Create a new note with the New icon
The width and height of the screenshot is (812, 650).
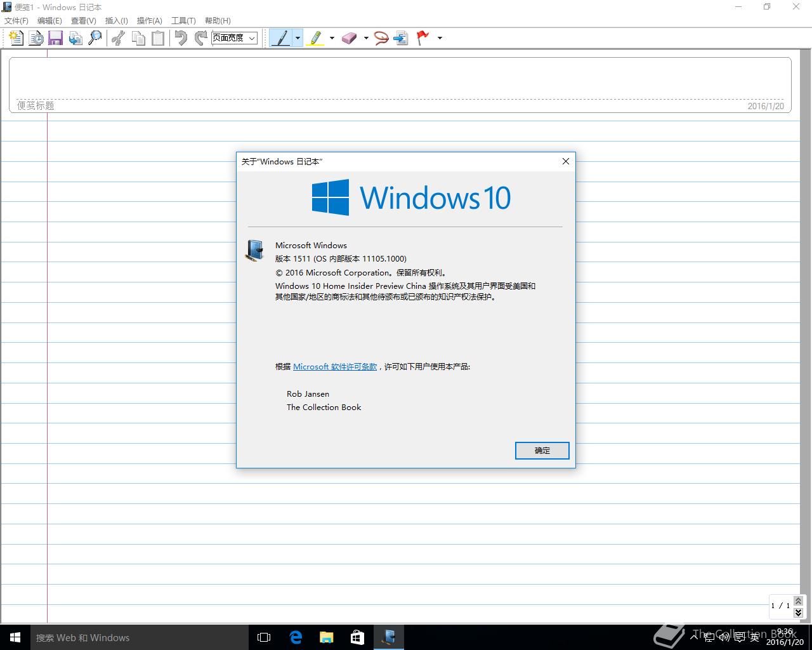coord(16,38)
